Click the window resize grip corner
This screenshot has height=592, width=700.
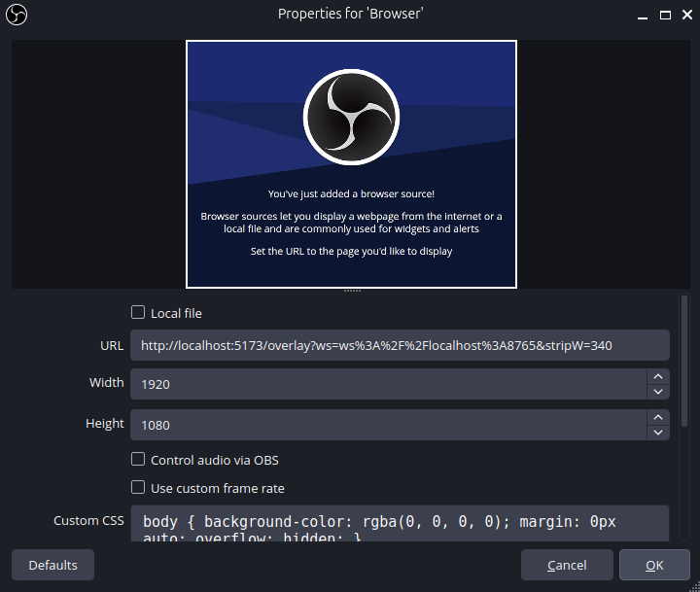[x=695, y=587]
